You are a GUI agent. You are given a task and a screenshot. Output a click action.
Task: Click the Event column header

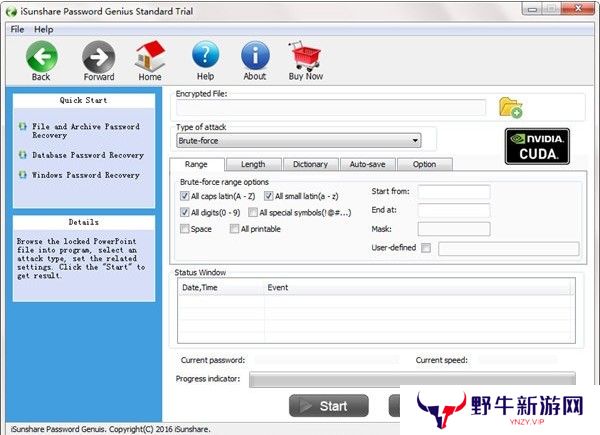point(419,288)
